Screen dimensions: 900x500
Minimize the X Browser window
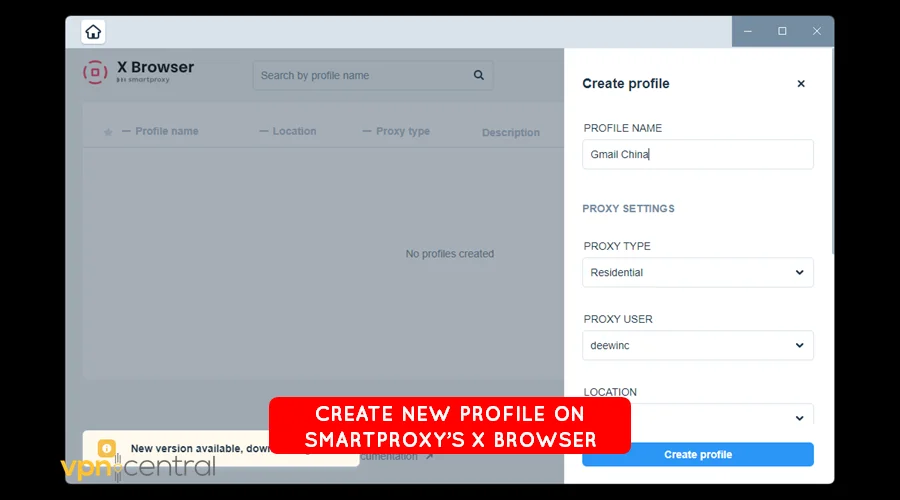pyautogui.click(x=747, y=32)
